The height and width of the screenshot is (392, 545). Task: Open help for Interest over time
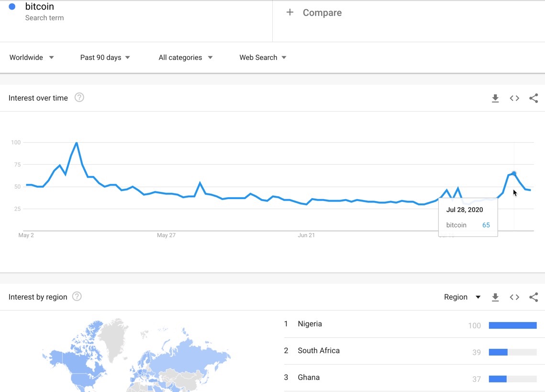(79, 98)
